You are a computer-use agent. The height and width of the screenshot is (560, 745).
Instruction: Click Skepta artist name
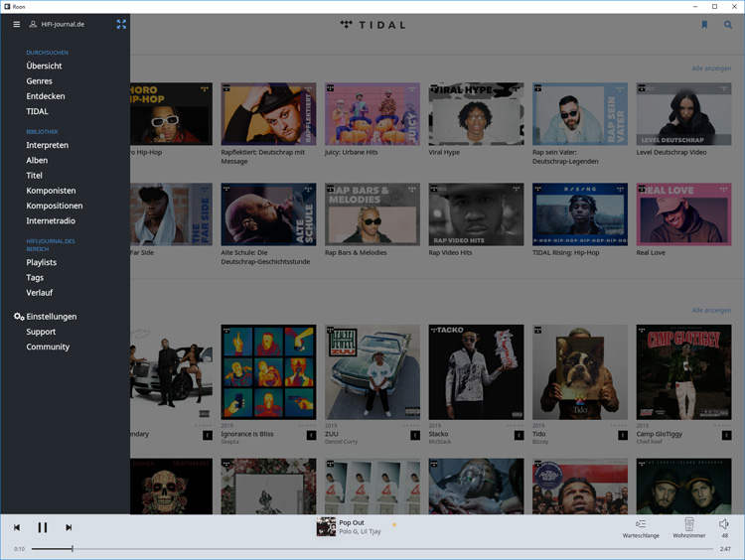229,442
